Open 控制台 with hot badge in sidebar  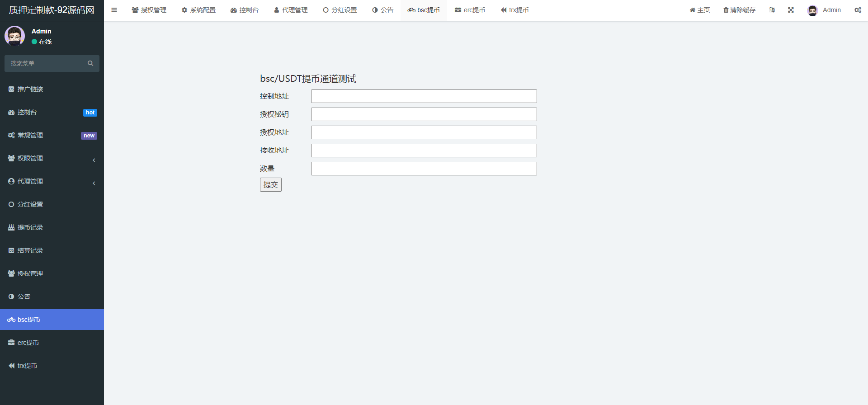(27, 112)
